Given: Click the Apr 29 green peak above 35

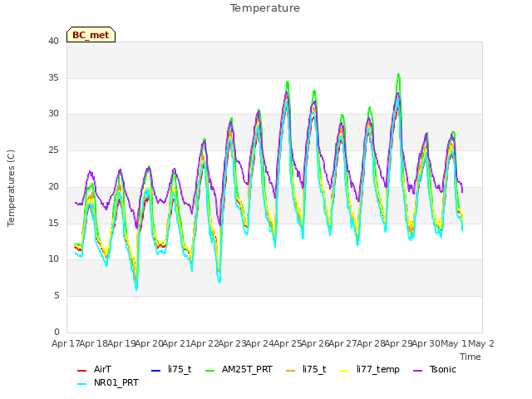Looking at the screenshot, I should click(x=398, y=74).
